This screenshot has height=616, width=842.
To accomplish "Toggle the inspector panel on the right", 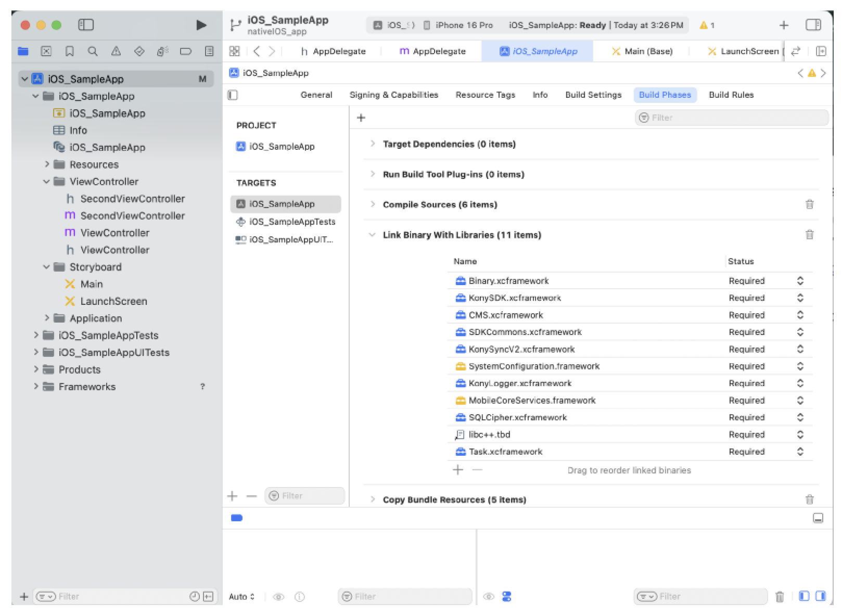I will pos(813,25).
